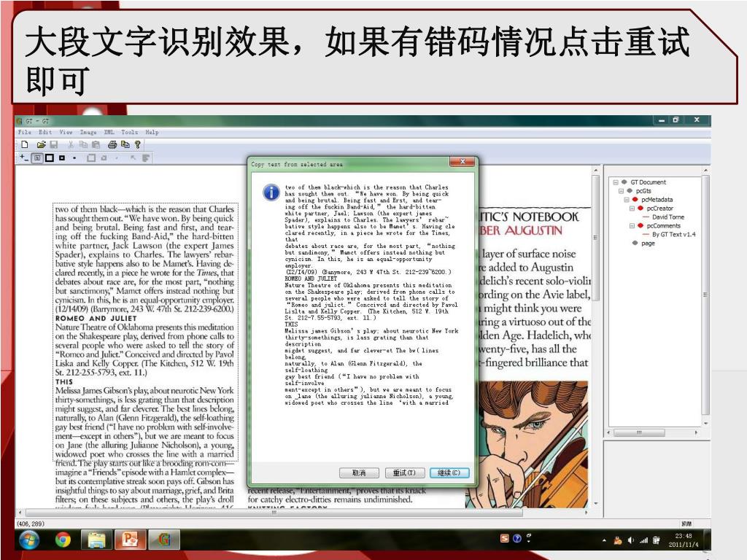This screenshot has width=747, height=560.
Task: Click the Print toolbar icon
Action: pyautogui.click(x=112, y=144)
